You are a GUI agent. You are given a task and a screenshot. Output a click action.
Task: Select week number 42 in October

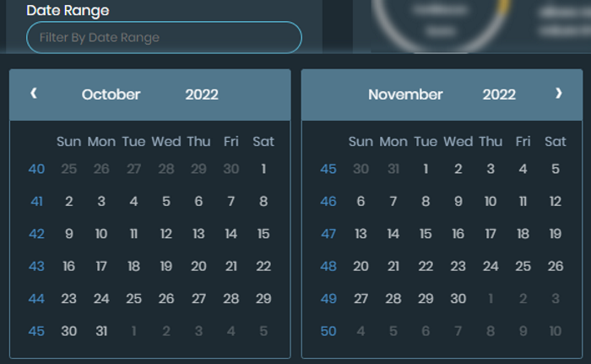(36, 234)
